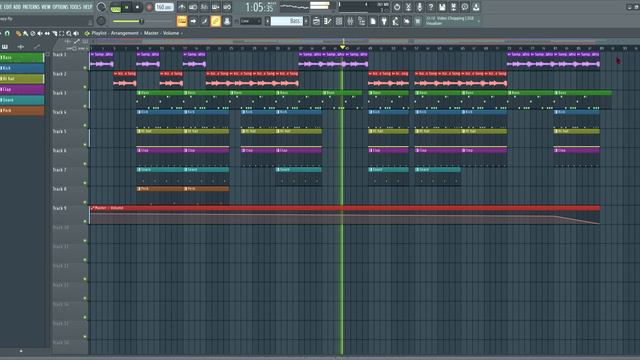The width and height of the screenshot is (640, 360).
Task: Click the microphone one-click recording icon
Action: point(419,7)
